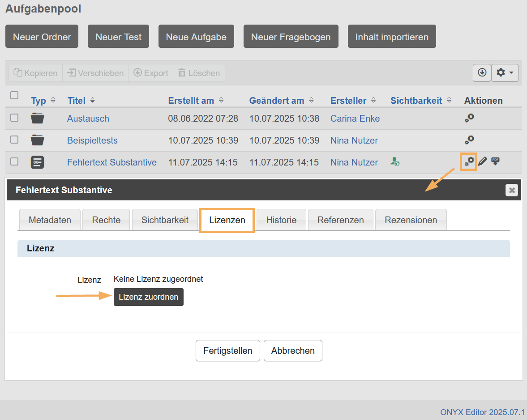The width and height of the screenshot is (527, 420).
Task: Open the Sichtbarkeit tab
Action: coord(165,220)
